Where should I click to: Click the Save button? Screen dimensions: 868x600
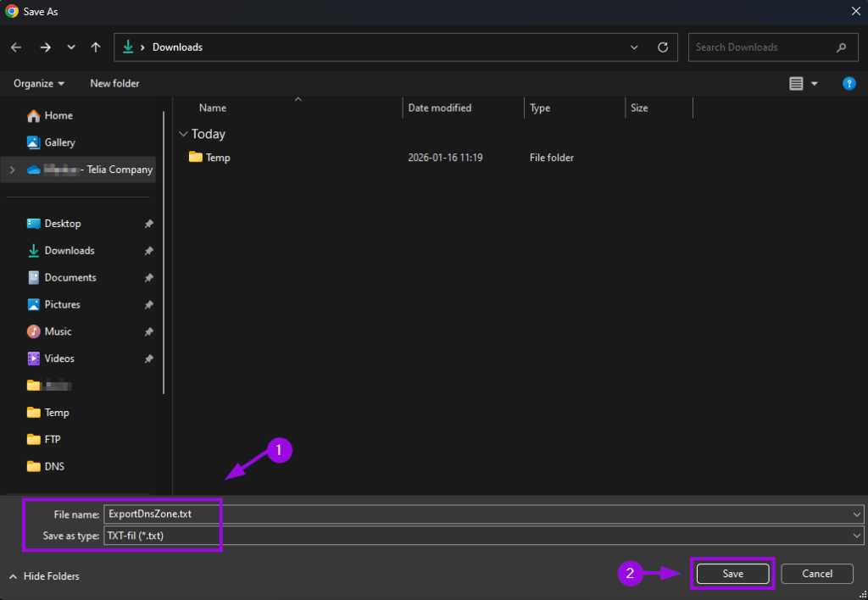pyautogui.click(x=732, y=574)
